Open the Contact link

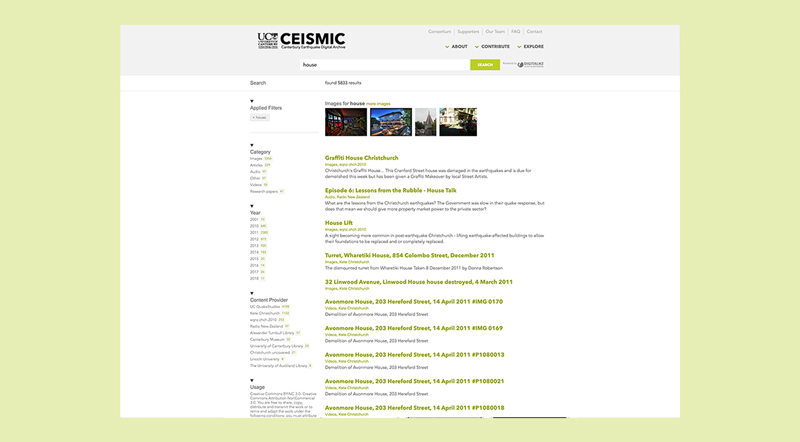pos(534,32)
